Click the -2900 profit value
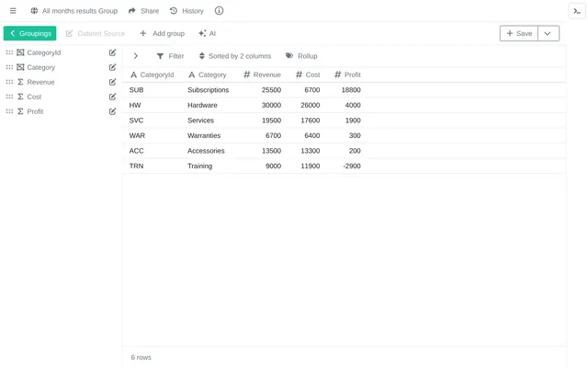The width and height of the screenshot is (588, 368). pos(352,166)
